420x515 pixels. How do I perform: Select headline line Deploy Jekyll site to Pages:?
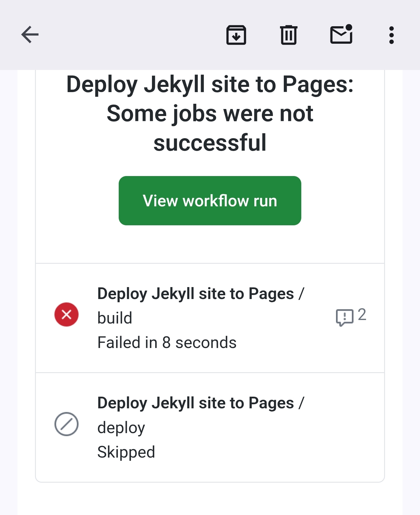click(x=210, y=85)
